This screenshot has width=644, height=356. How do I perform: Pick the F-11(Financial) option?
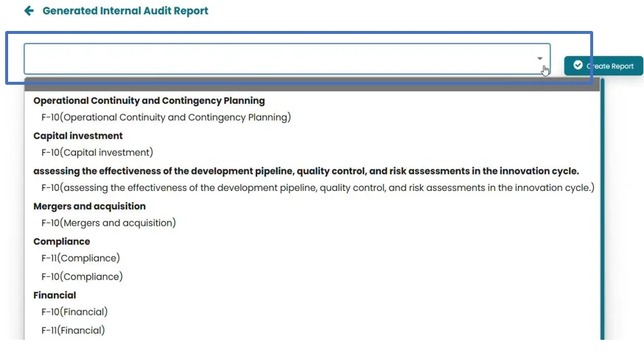coord(73,330)
